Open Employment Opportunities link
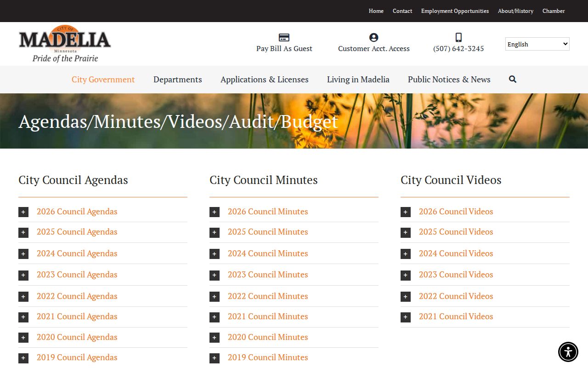This screenshot has height=368, width=588. coord(455,11)
